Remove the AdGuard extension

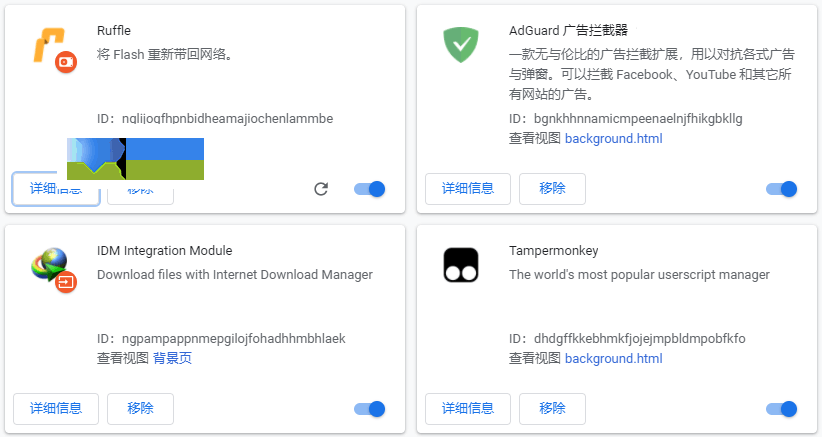pos(552,189)
